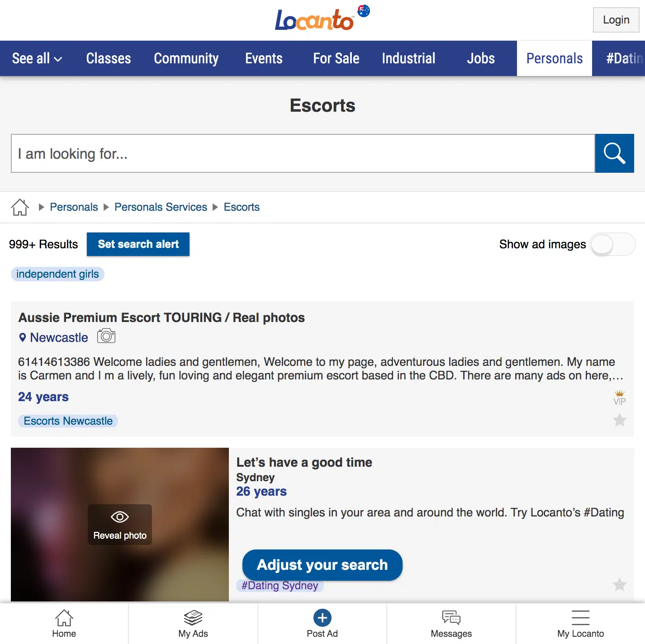
Task: Click the Locanto logo
Action: 314,20
